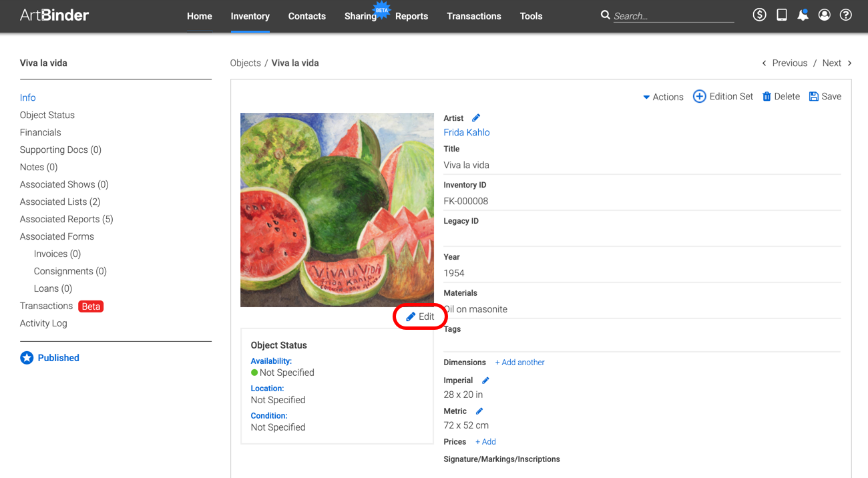Click the previous chevron arrow
Screen dimensions: 868x478
pos(764,63)
